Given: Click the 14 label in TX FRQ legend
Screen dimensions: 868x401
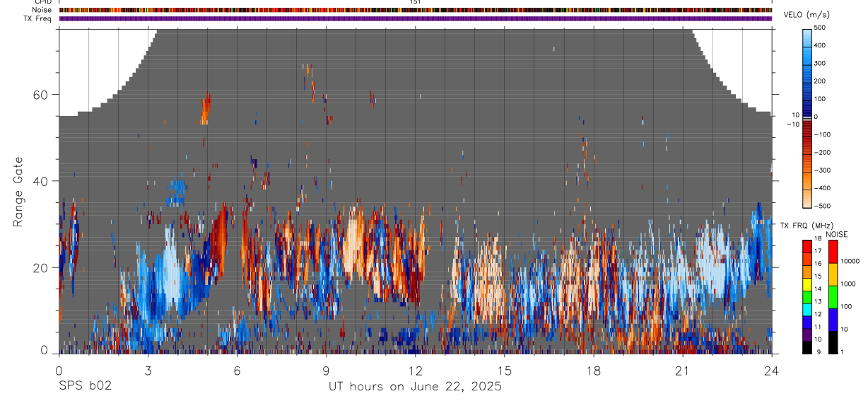Looking at the screenshot, I should [818, 289].
